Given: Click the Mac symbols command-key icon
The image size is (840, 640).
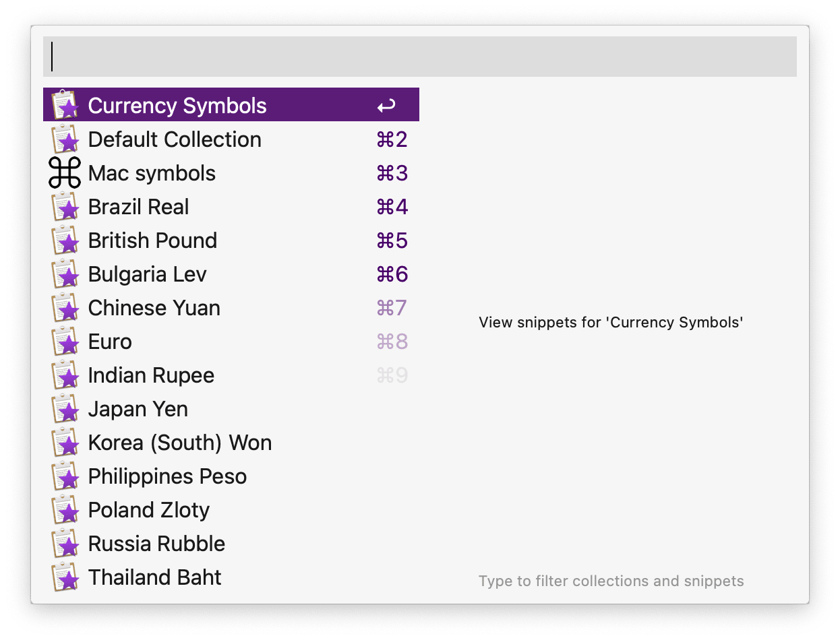Looking at the screenshot, I should tap(65, 173).
